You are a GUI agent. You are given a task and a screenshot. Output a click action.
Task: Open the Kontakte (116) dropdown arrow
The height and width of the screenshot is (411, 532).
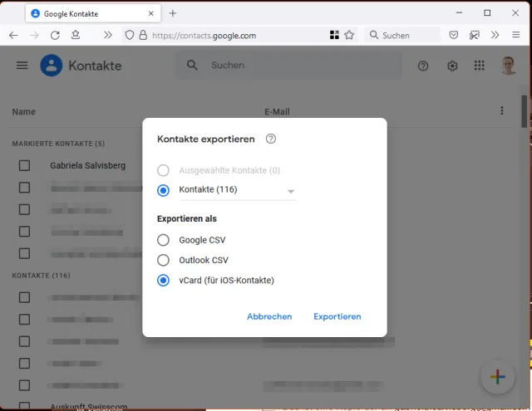click(291, 192)
